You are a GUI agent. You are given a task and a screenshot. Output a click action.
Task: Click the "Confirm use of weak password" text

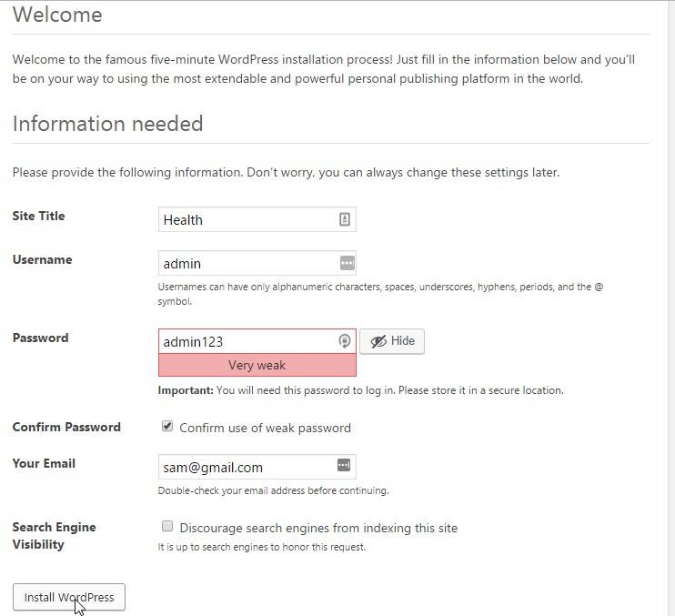point(265,428)
